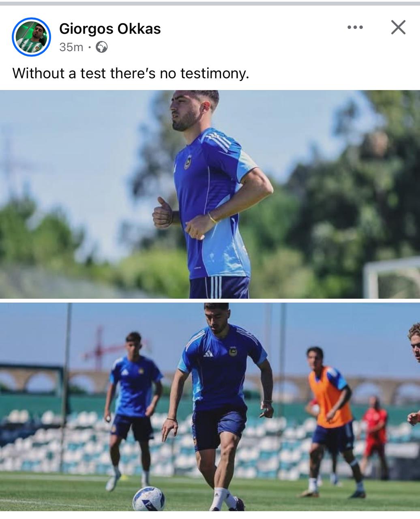The width and height of the screenshot is (420, 519).
Task: Tap the soccer ball in bottom photo
Action: point(149,499)
